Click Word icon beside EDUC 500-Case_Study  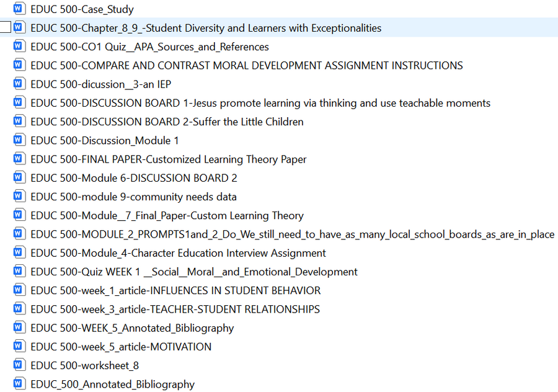[19, 8]
